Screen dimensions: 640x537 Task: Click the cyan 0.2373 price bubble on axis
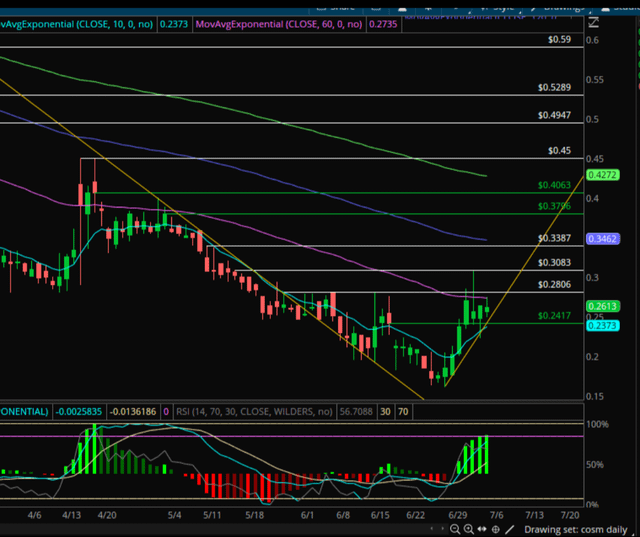pos(603,326)
